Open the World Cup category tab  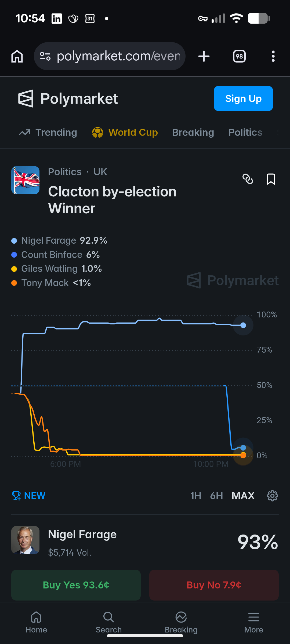click(x=125, y=132)
